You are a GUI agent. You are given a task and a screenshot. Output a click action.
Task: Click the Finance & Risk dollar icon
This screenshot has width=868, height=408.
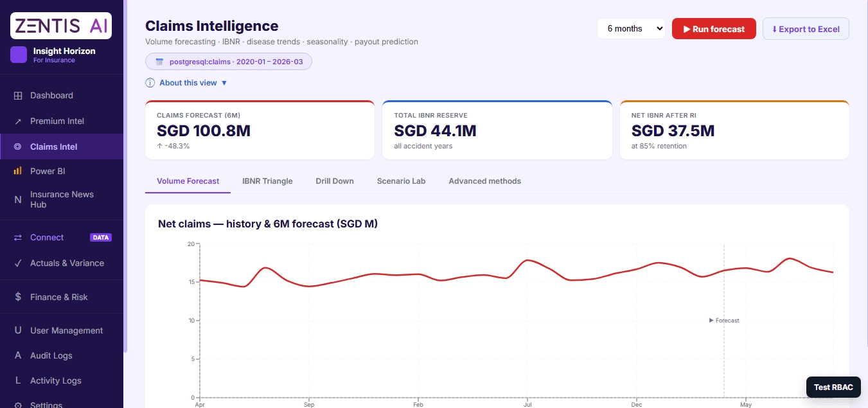18,297
